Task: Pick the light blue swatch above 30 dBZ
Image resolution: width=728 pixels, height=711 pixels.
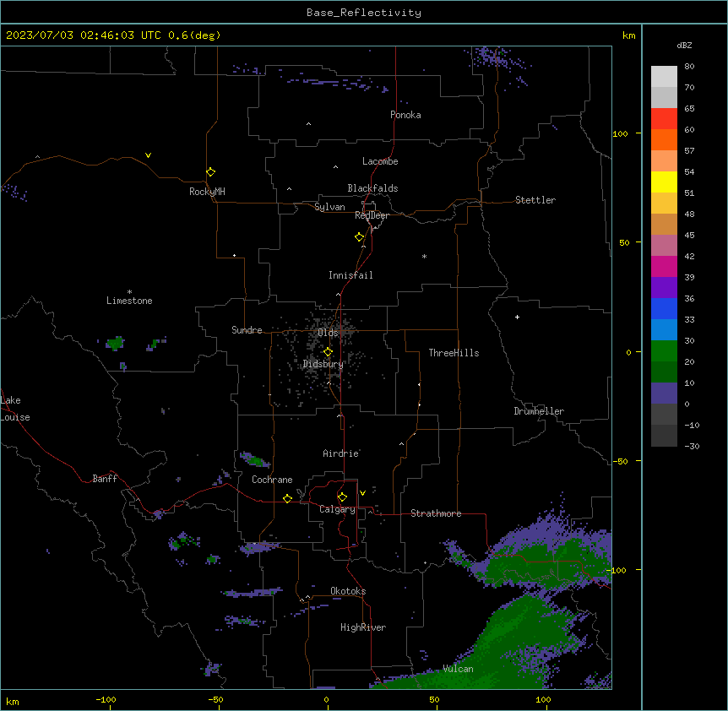Action: click(x=664, y=330)
